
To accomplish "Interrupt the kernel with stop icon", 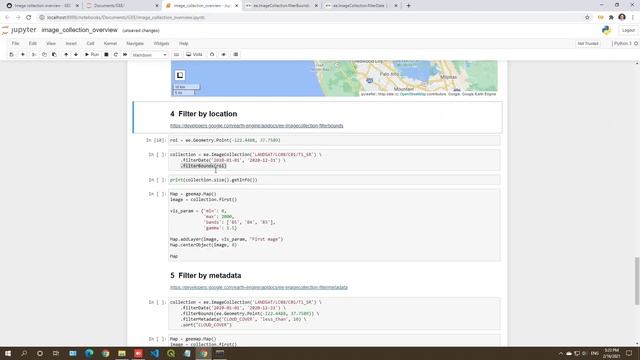I will coord(106,54).
